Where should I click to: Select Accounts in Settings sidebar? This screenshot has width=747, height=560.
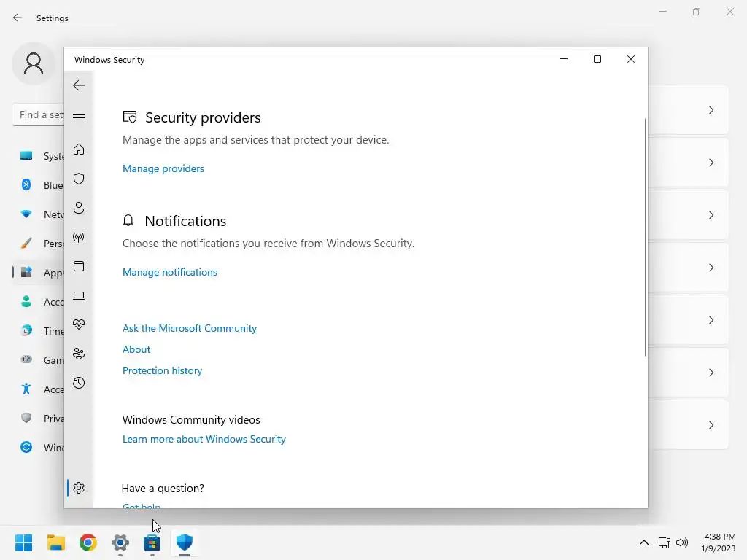point(38,302)
